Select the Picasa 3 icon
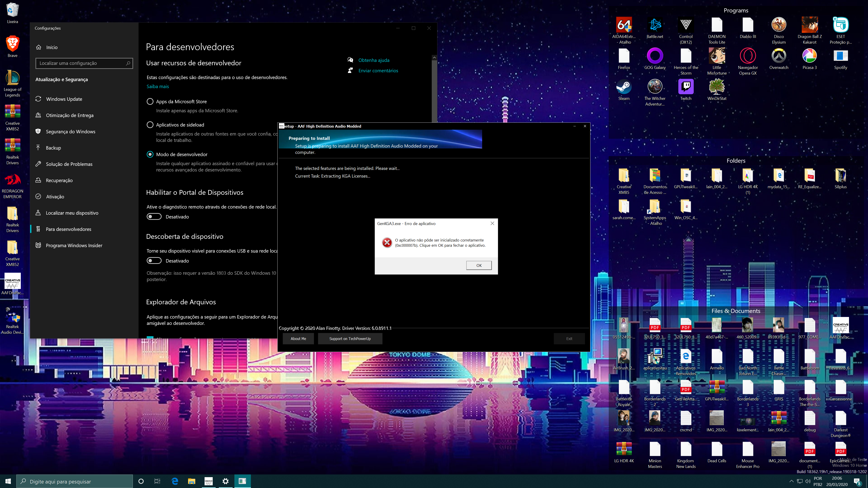 pyautogui.click(x=810, y=59)
